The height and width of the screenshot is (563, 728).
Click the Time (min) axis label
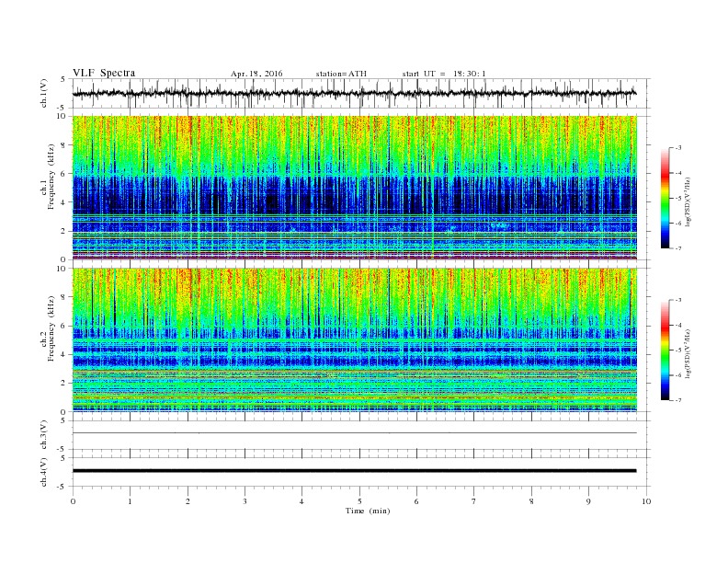pos(368,511)
